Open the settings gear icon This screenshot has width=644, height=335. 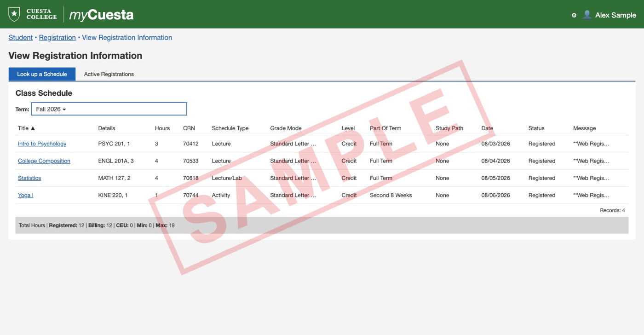pos(574,15)
